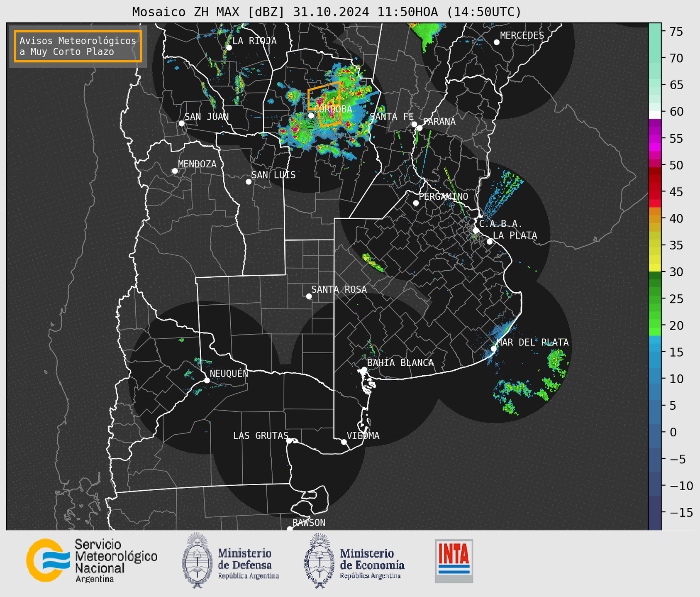Click the MERCEDES city label
Viewport: 700px width, 597px height.
pyautogui.click(x=522, y=36)
